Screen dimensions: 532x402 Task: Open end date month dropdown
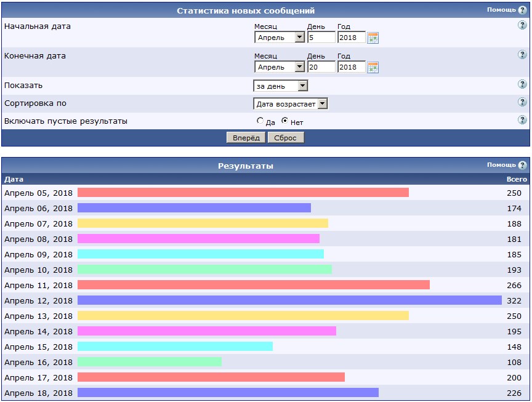(x=280, y=67)
